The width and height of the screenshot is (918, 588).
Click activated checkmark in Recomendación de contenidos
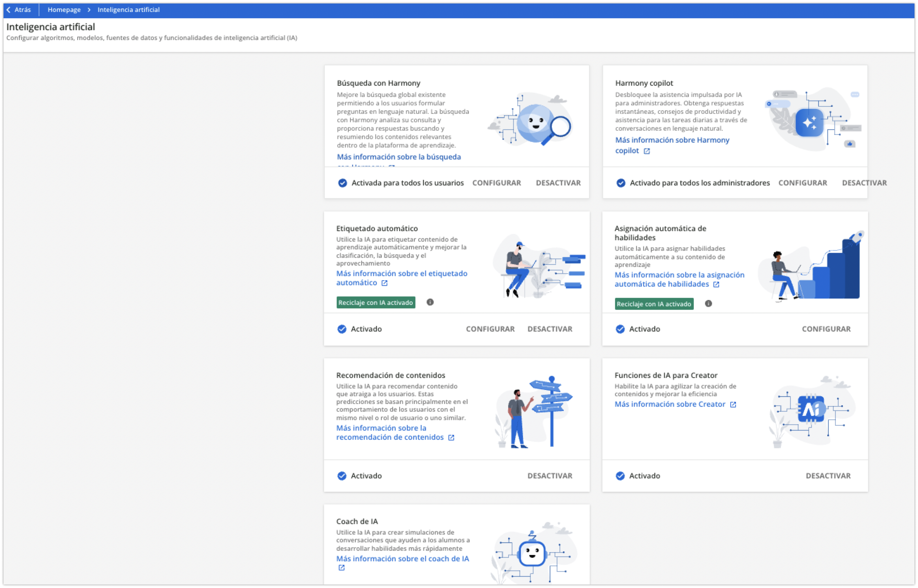342,476
